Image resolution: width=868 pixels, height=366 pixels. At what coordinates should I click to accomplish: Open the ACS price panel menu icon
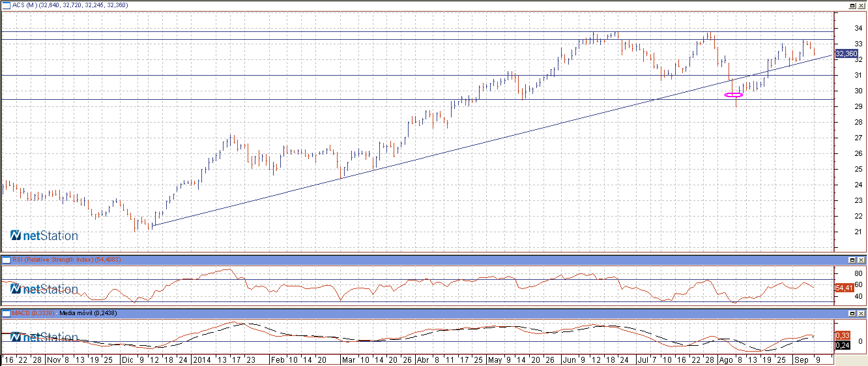(x=6, y=5)
